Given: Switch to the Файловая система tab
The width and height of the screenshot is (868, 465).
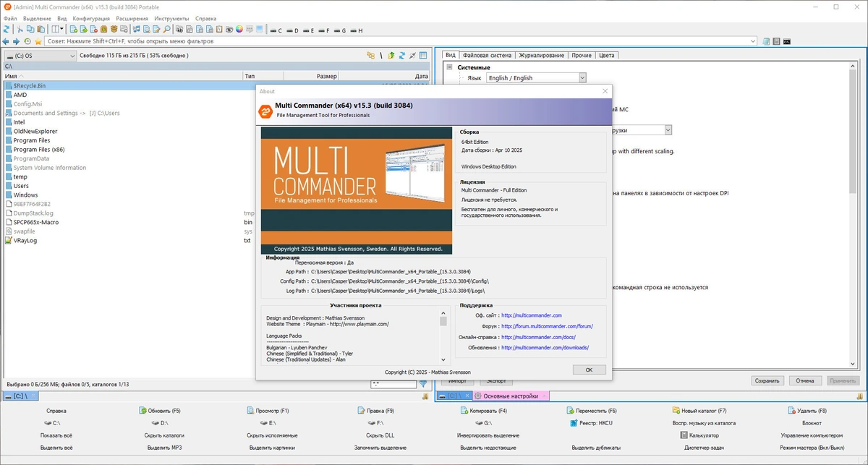Looking at the screenshot, I should [487, 55].
